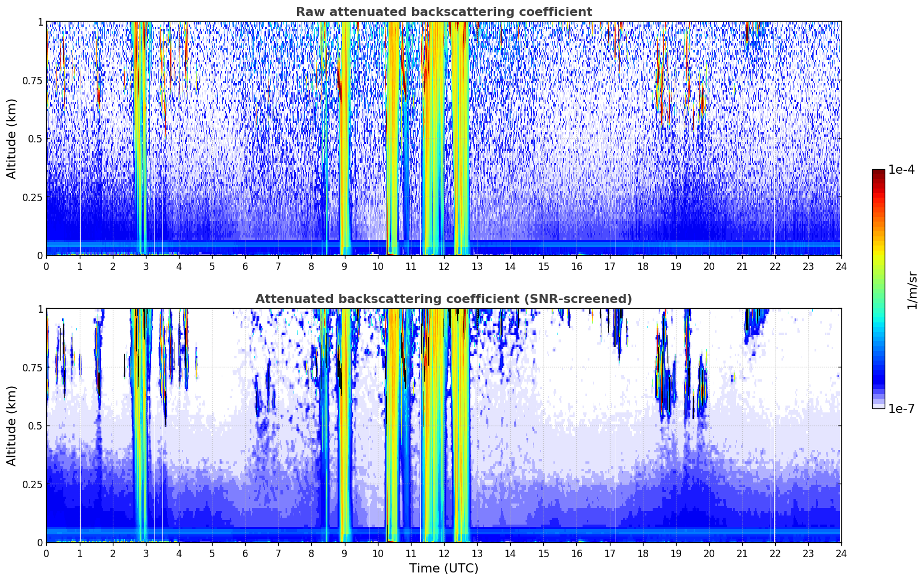
Task: Click the SNR-screened plot's "Altitude (km)" label
Action: tap(12, 425)
